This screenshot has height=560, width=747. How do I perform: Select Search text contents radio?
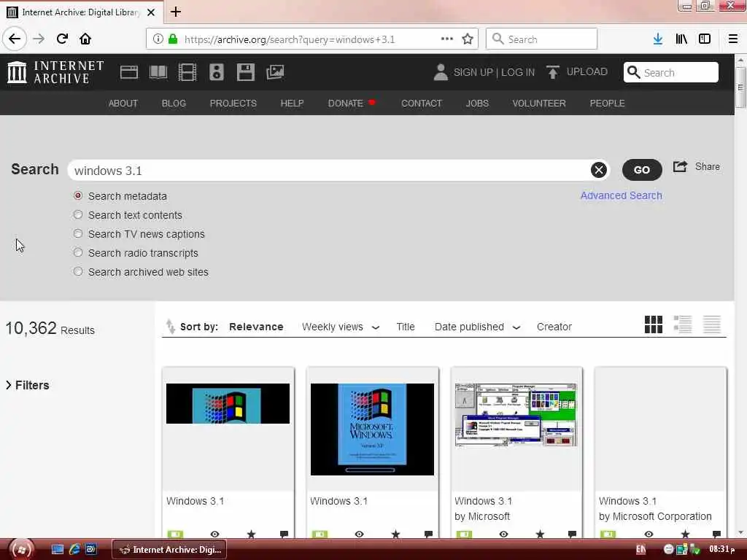[78, 215]
